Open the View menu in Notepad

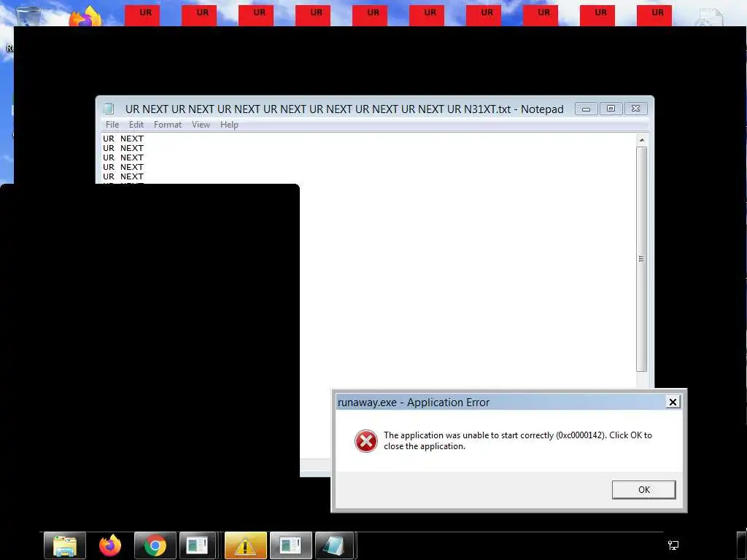pos(201,125)
